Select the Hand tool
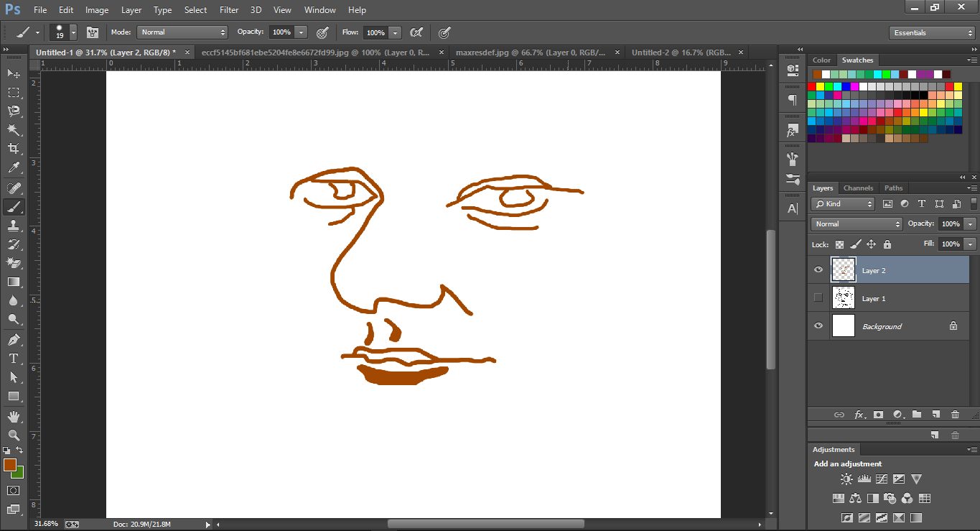 [x=14, y=417]
